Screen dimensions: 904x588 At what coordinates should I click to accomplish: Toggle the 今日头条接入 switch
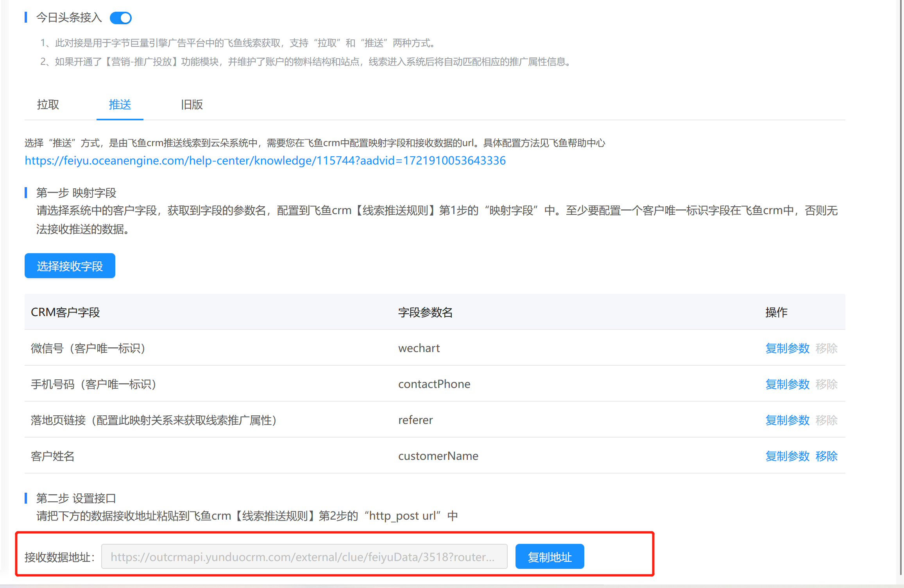tap(121, 18)
